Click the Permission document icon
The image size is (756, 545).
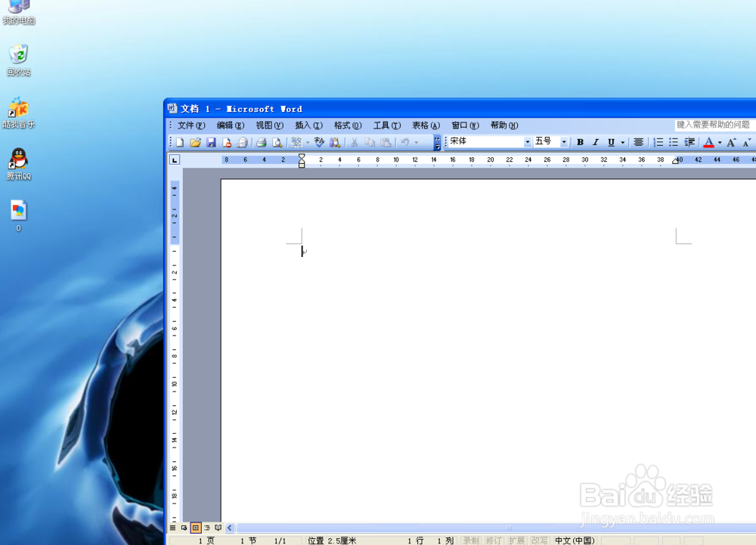pos(227,143)
